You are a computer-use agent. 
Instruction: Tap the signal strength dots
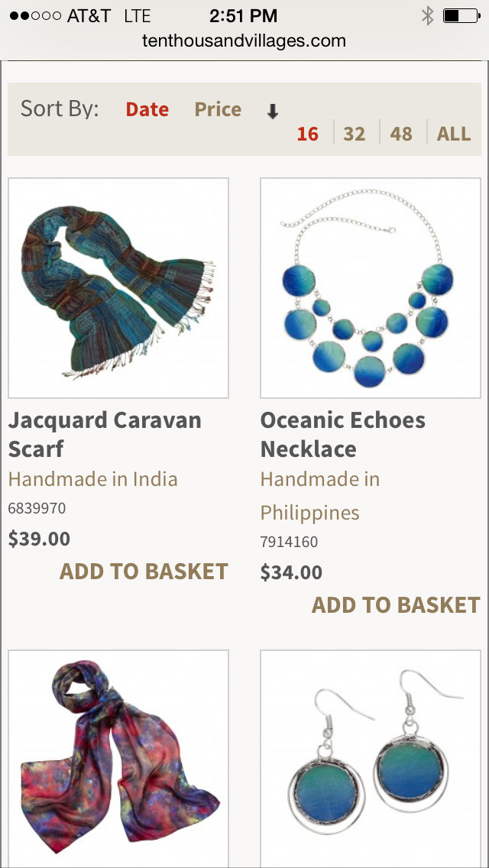[x=35, y=16]
